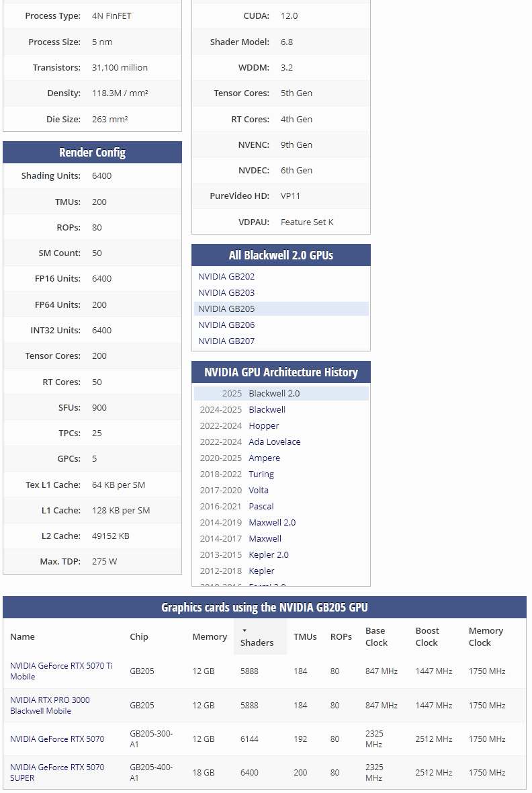Select the GPCs value 5
This screenshot has width=532, height=793.
(95, 459)
